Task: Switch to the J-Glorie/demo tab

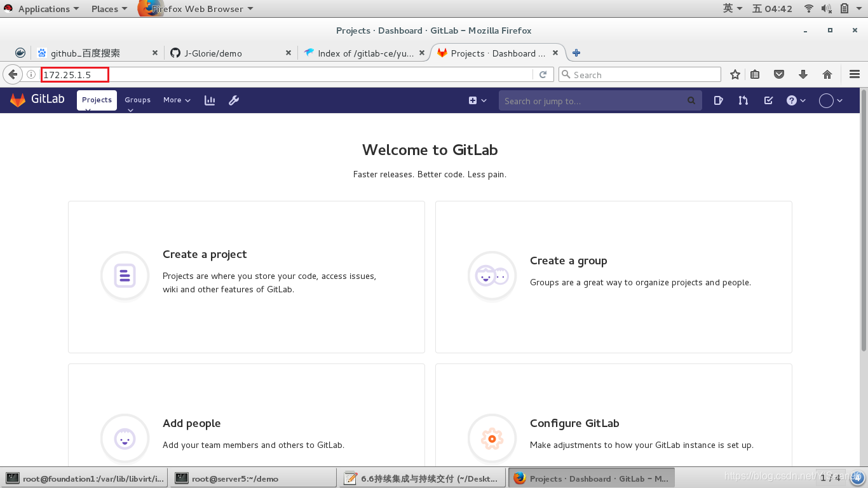Action: point(230,53)
